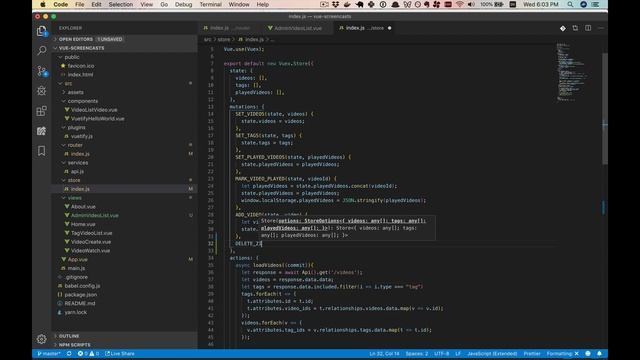The width and height of the screenshot is (640, 360).
Task: Click the feedback smiley in status bar
Action: 588,353
